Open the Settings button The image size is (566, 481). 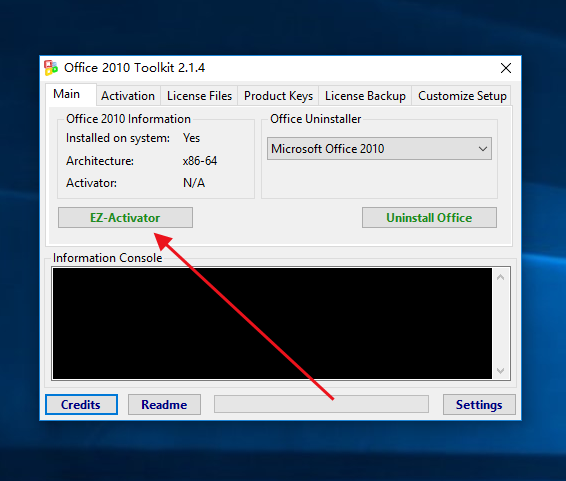pos(479,405)
